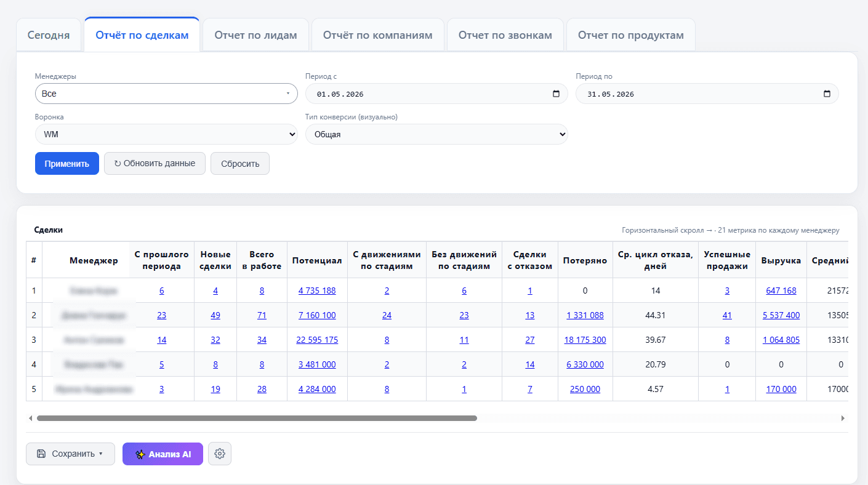Open calendar picker for Период по date
The width and height of the screenshot is (868, 485).
coord(827,94)
